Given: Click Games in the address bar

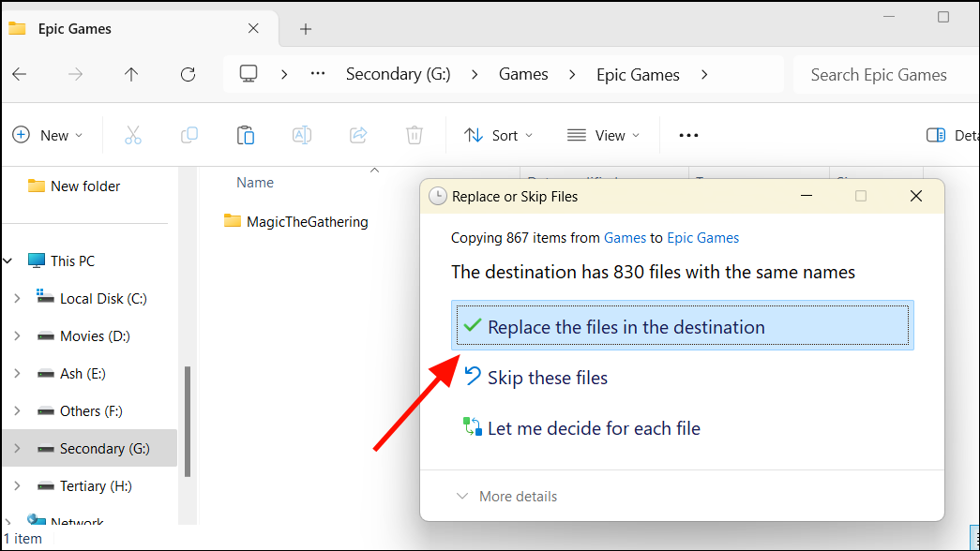Looking at the screenshot, I should click(523, 74).
